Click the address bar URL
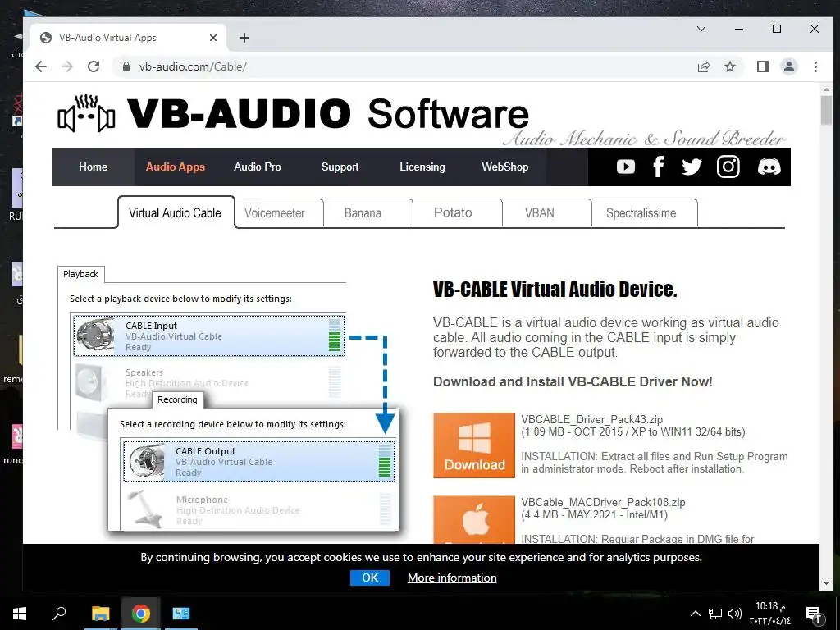The height and width of the screenshot is (630, 840). (x=193, y=66)
